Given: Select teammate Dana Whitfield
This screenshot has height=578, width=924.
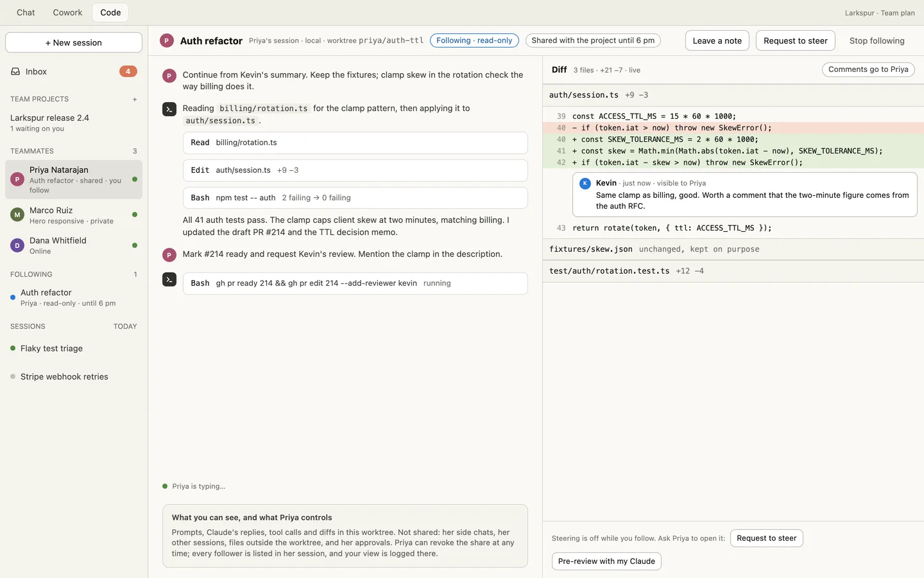Looking at the screenshot, I should [74, 245].
